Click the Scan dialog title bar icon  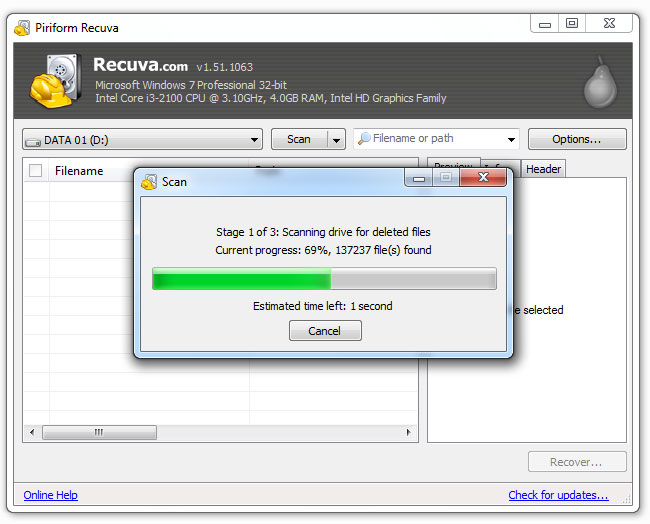(x=149, y=182)
